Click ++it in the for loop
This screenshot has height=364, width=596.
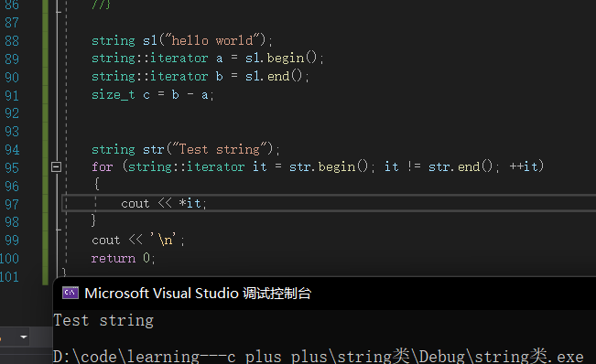[x=524, y=166]
